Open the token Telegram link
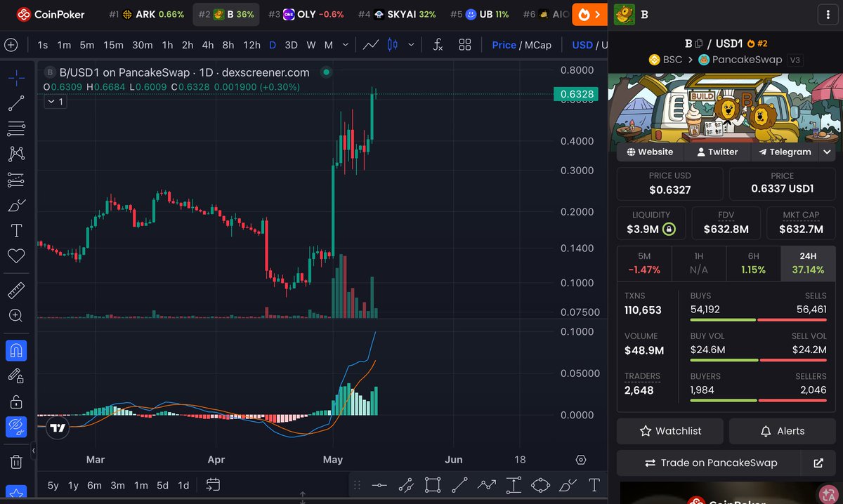This screenshot has width=843, height=504. tap(785, 152)
